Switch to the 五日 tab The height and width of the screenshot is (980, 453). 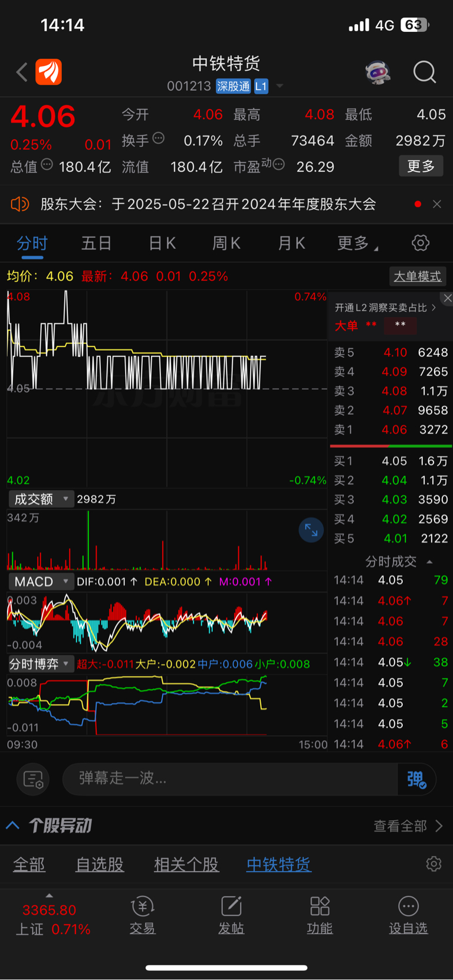(x=97, y=243)
